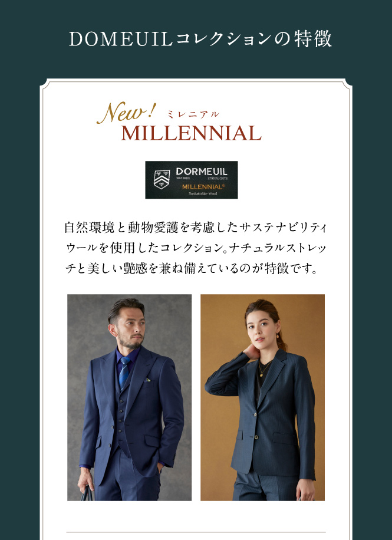Click the gray divider line below the photos
The width and height of the screenshot is (392, 540).
click(196, 532)
